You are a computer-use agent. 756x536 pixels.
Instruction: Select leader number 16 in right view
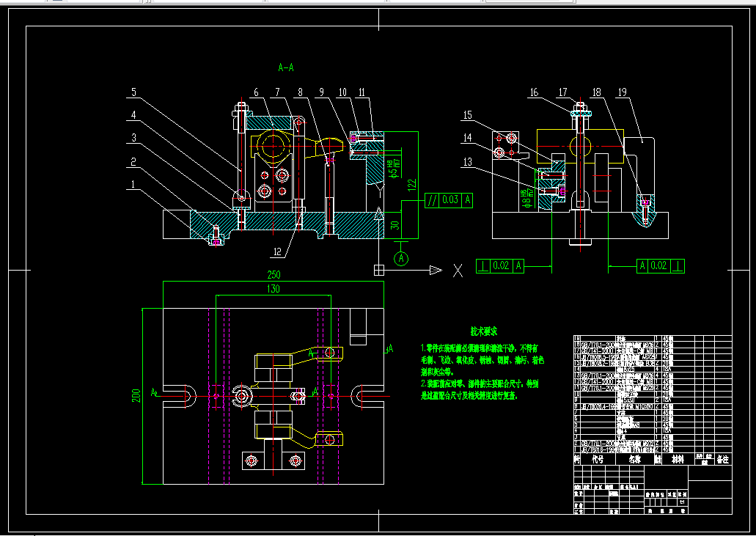click(x=535, y=92)
